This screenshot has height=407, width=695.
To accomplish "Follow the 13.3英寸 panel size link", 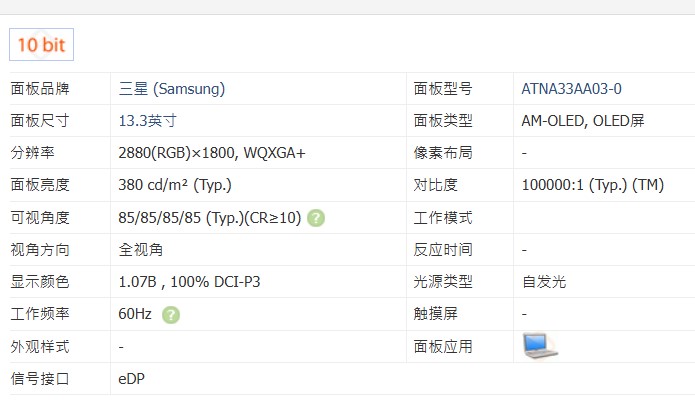I will tap(147, 120).
